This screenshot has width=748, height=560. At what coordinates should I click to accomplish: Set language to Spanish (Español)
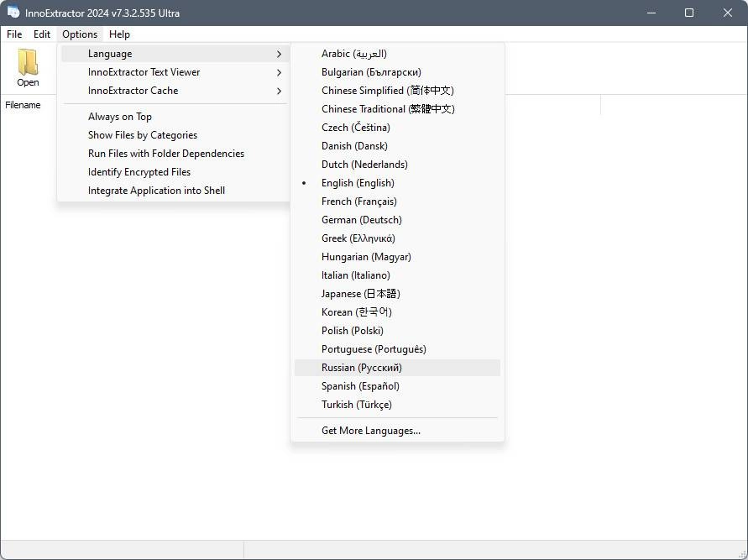point(397,386)
